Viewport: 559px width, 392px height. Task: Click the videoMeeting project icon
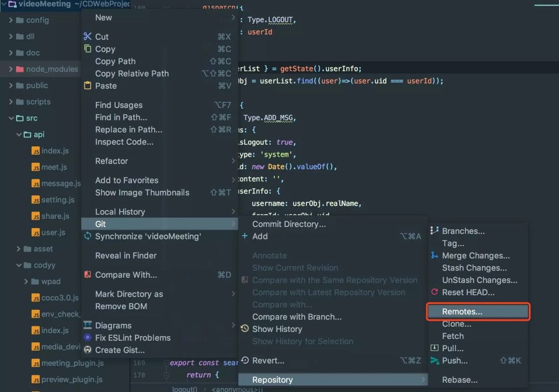12,4
